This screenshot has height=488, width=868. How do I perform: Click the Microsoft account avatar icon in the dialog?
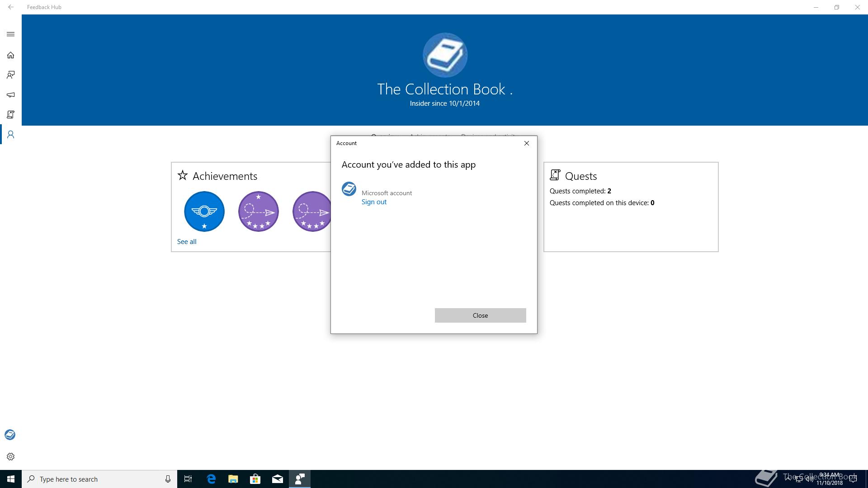(349, 189)
